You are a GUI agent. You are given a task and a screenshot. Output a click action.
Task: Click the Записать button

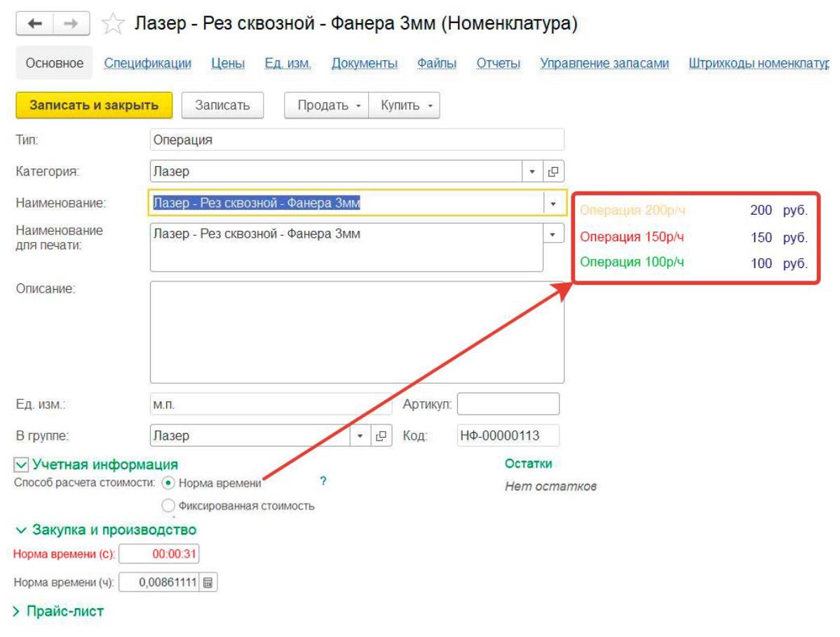point(222,105)
